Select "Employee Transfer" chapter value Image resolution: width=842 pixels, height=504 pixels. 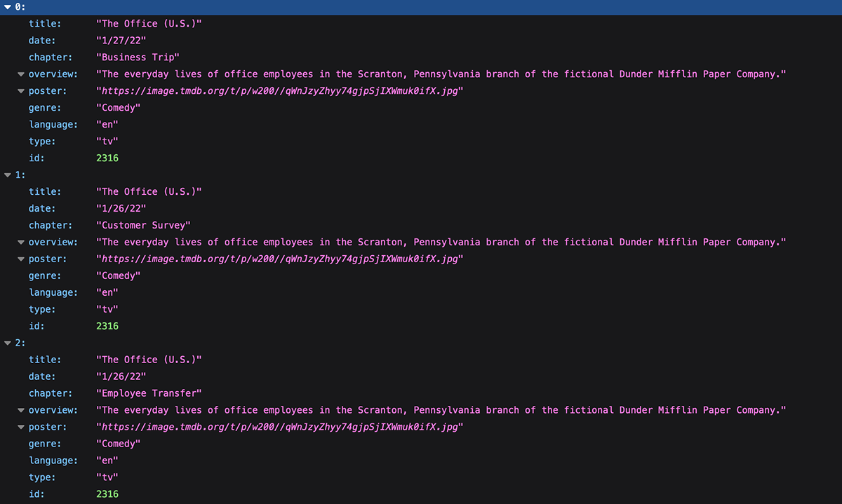point(149,394)
